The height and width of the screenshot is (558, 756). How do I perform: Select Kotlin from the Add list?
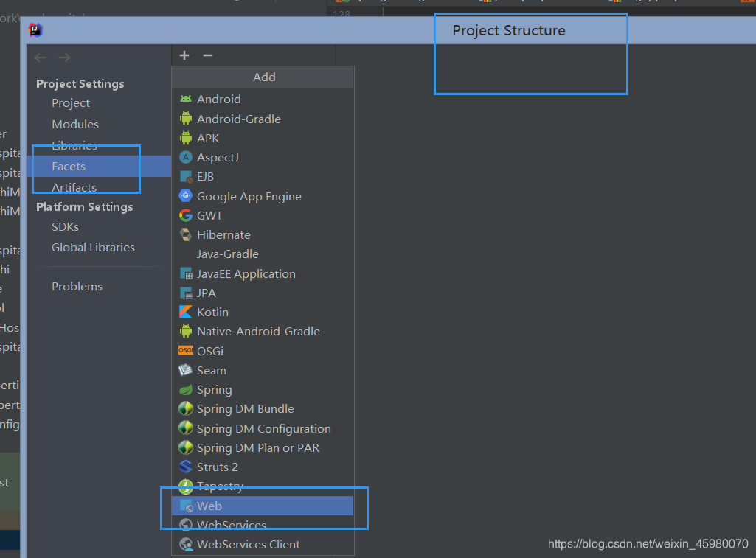pos(263,312)
